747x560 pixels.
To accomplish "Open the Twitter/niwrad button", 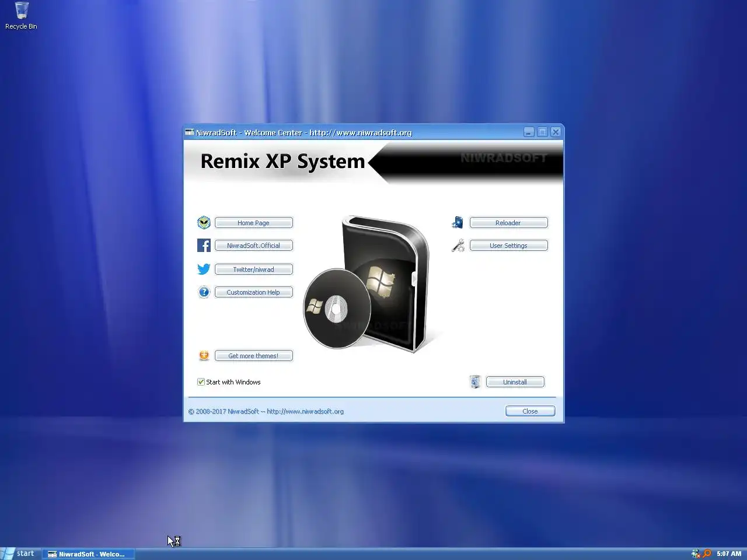I will (253, 269).
